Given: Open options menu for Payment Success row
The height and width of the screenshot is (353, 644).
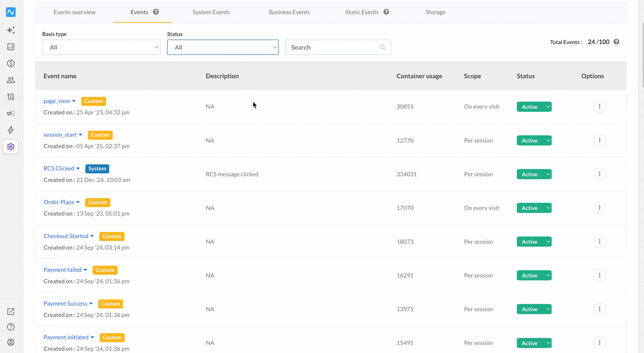Looking at the screenshot, I should (x=600, y=309).
